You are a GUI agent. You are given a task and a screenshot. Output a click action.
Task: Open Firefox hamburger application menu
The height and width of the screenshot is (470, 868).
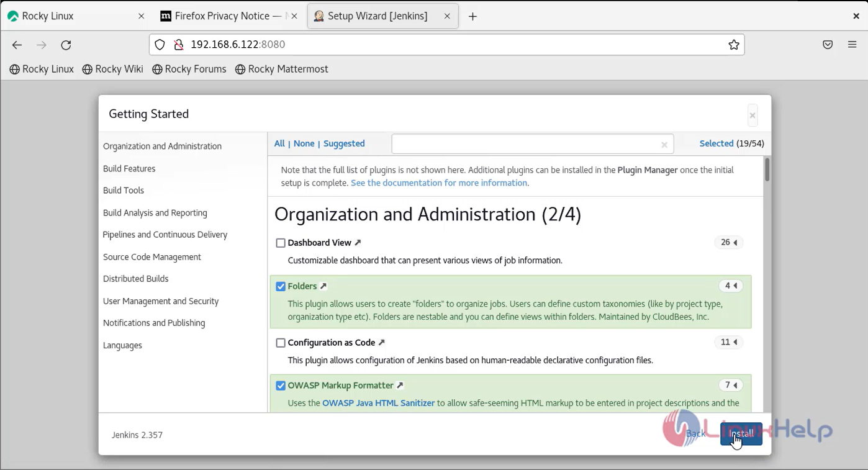[x=852, y=45]
